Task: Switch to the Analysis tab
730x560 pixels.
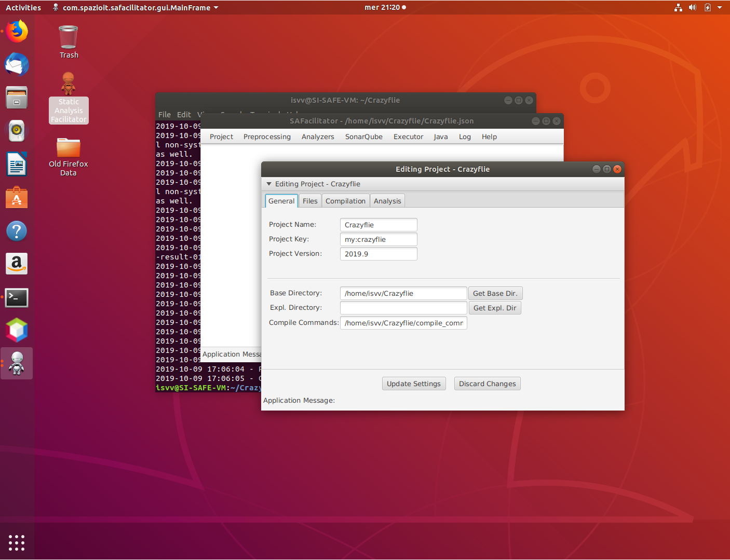Action: pos(387,201)
